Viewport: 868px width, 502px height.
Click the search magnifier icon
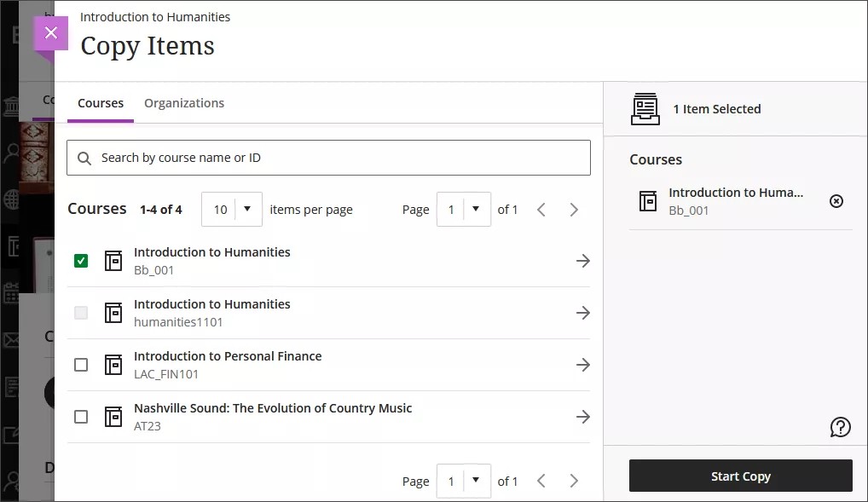84,158
